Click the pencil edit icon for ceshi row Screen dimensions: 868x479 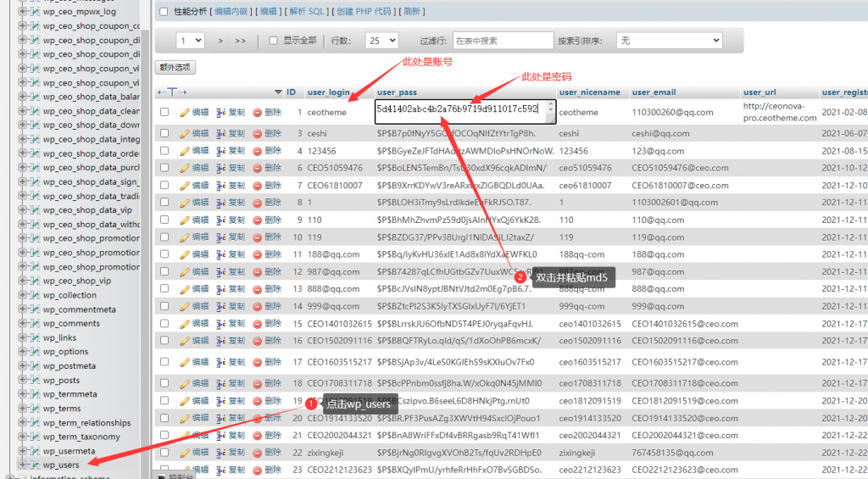(x=185, y=134)
